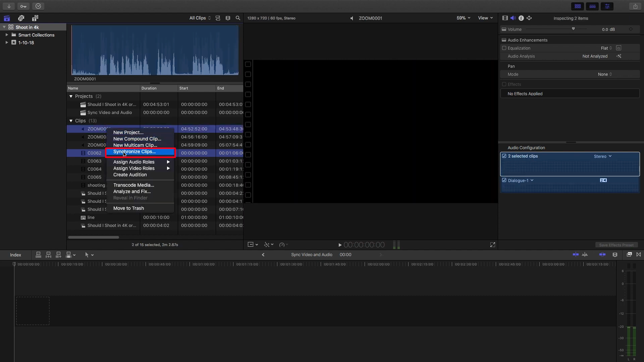The image size is (644, 362).
Task: Enable the Equalization checkbox
Action: coord(504,48)
